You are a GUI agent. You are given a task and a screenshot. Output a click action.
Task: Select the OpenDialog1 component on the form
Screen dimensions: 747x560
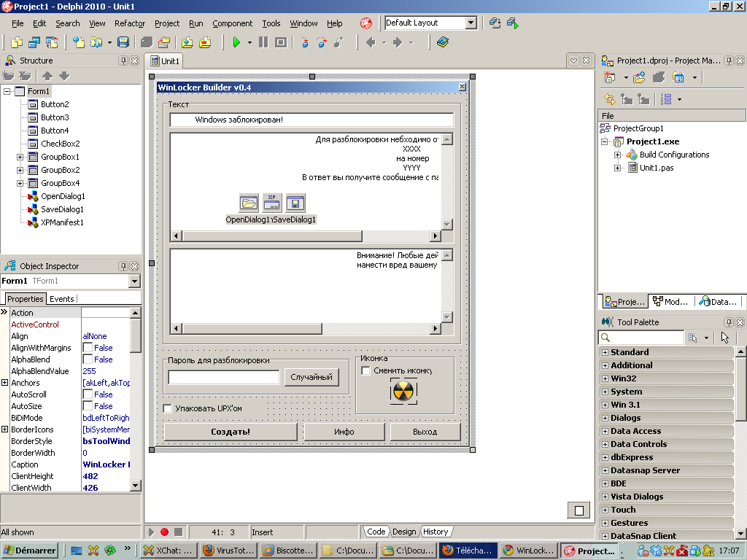coord(249,203)
